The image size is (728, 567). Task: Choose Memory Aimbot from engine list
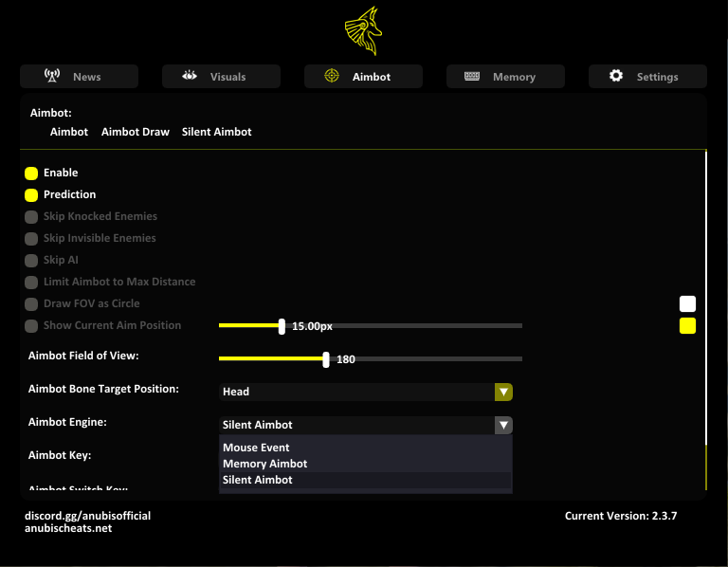pyautogui.click(x=365, y=464)
